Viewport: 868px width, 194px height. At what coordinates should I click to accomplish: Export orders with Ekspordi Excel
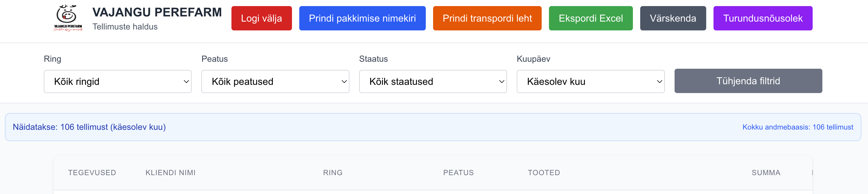click(x=591, y=19)
